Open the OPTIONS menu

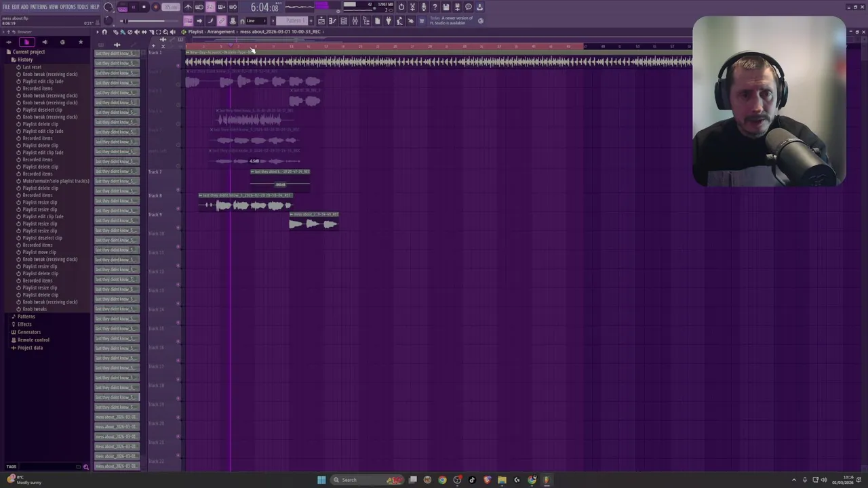pyautogui.click(x=68, y=7)
